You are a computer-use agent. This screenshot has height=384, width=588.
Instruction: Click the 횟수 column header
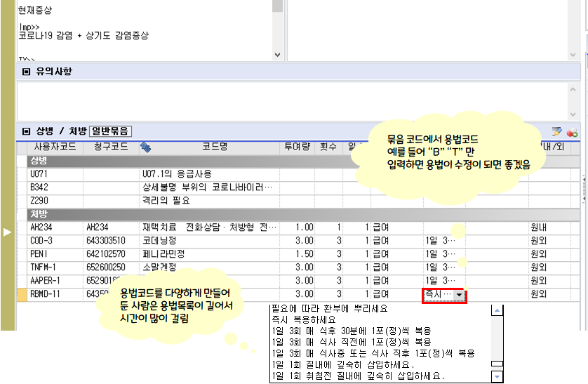coord(328,147)
